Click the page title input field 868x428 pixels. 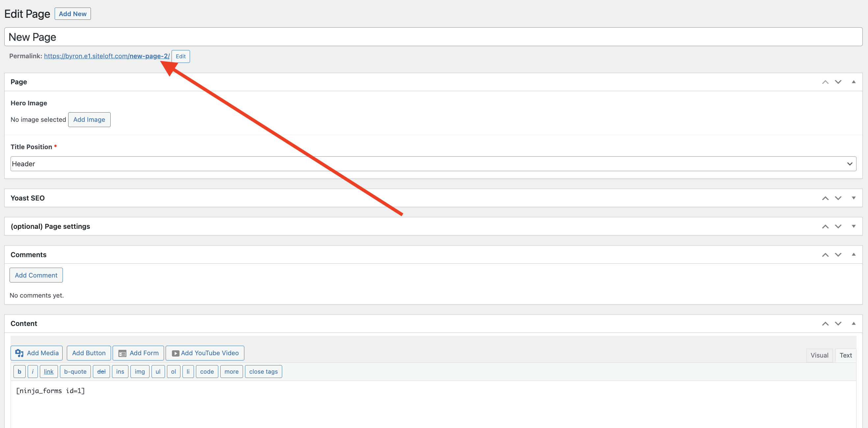[433, 37]
